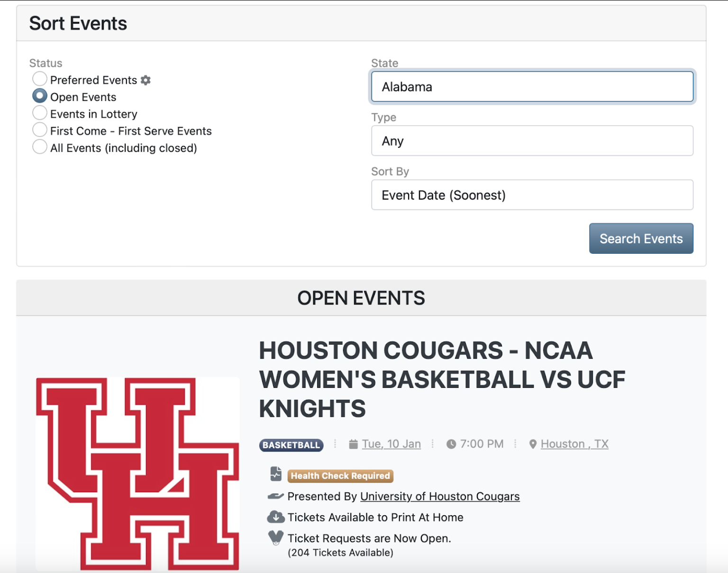Click the print-at-home download icon
Viewport: 728px width, 573px height.
(275, 517)
